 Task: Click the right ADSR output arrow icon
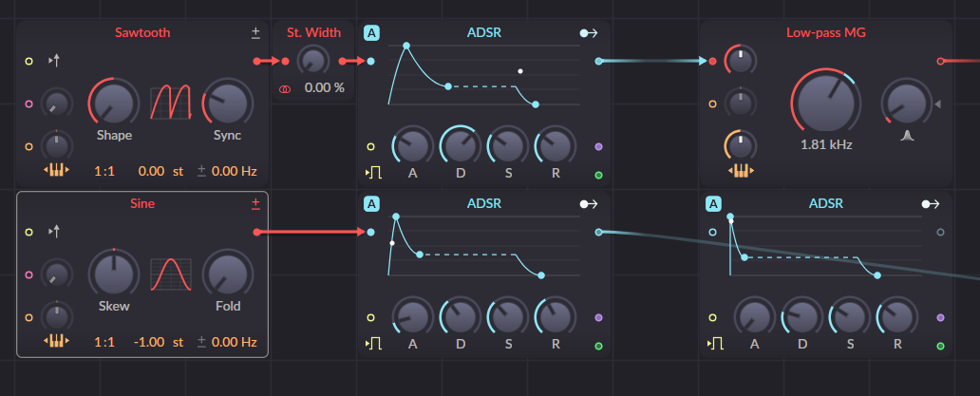[931, 203]
